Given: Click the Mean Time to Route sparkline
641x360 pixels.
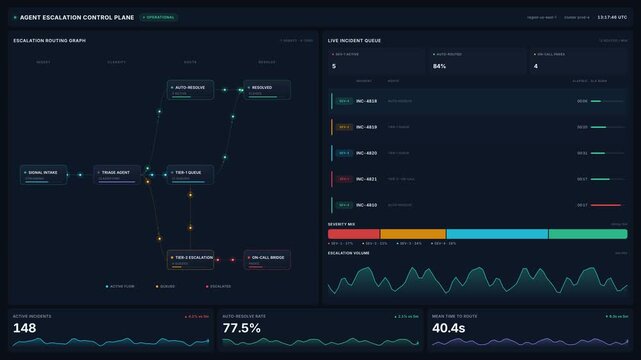Looking at the screenshot, I should [530, 342].
